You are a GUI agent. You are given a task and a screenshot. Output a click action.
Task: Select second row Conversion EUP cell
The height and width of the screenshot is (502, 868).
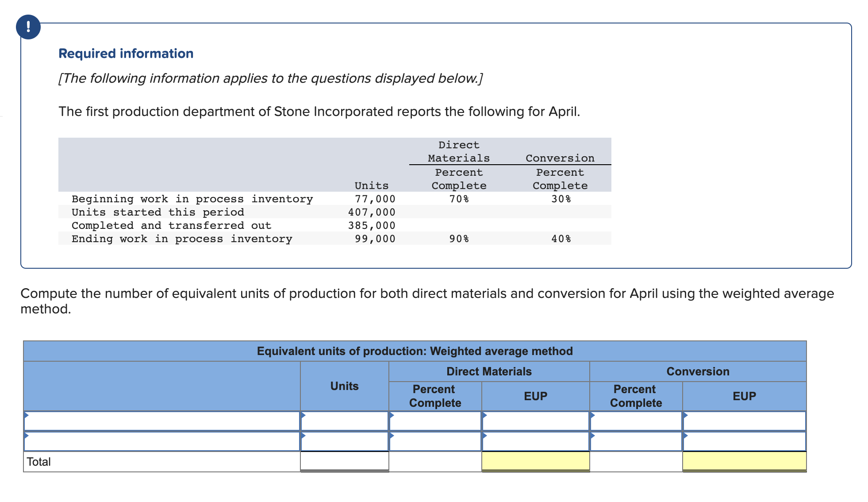click(745, 441)
